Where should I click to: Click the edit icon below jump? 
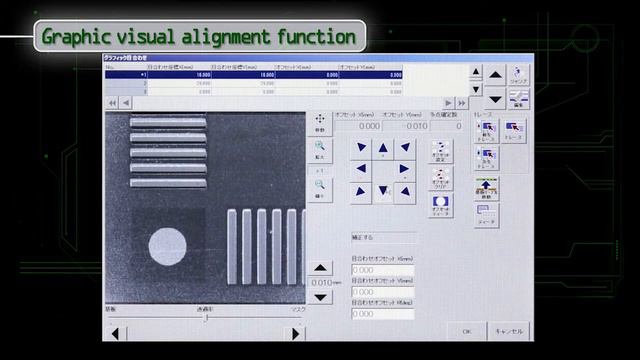tap(518, 98)
